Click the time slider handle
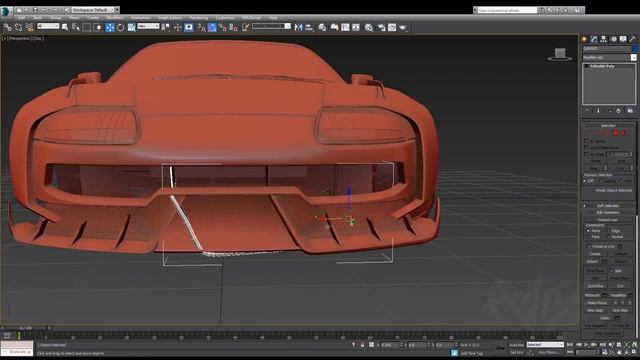The height and width of the screenshot is (360, 640). pyautogui.click(x=26, y=328)
